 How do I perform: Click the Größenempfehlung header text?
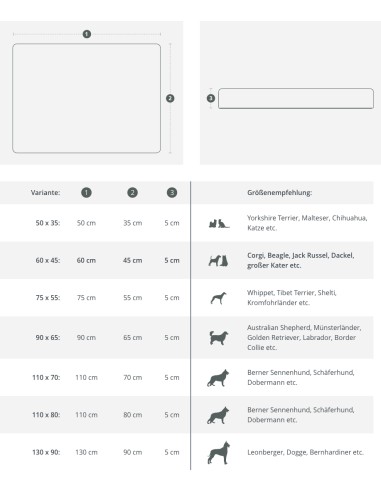pos(280,193)
